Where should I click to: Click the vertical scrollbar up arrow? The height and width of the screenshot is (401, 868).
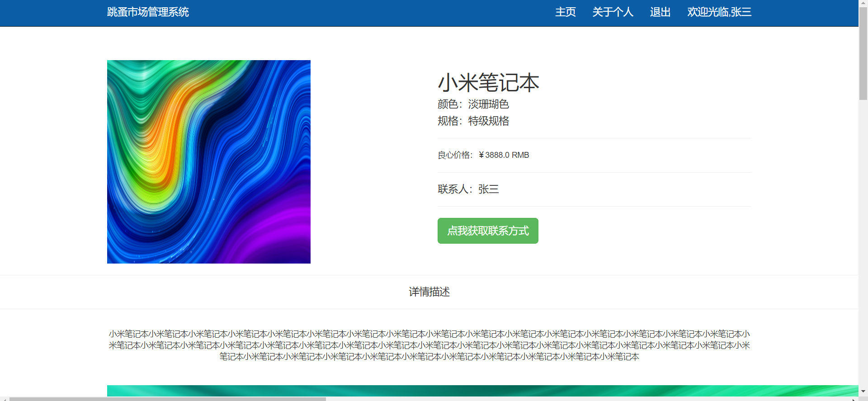[863, 3]
